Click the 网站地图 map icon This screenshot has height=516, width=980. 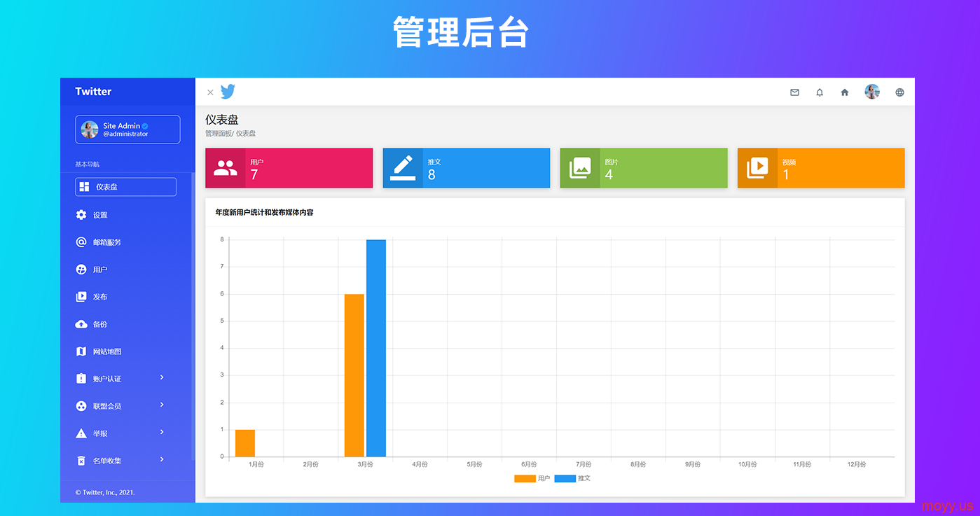[81, 351]
